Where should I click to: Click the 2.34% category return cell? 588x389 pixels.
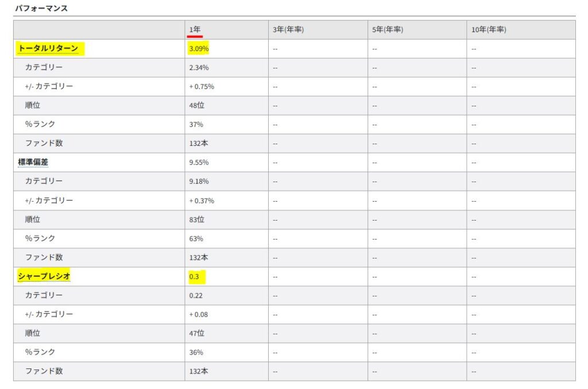199,68
